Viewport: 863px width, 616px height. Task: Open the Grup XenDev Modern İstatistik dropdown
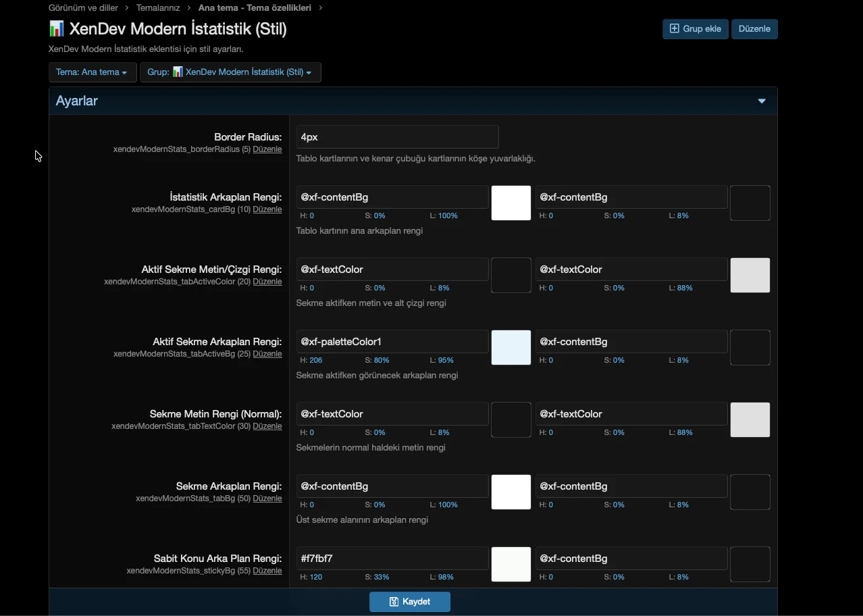[x=230, y=72]
